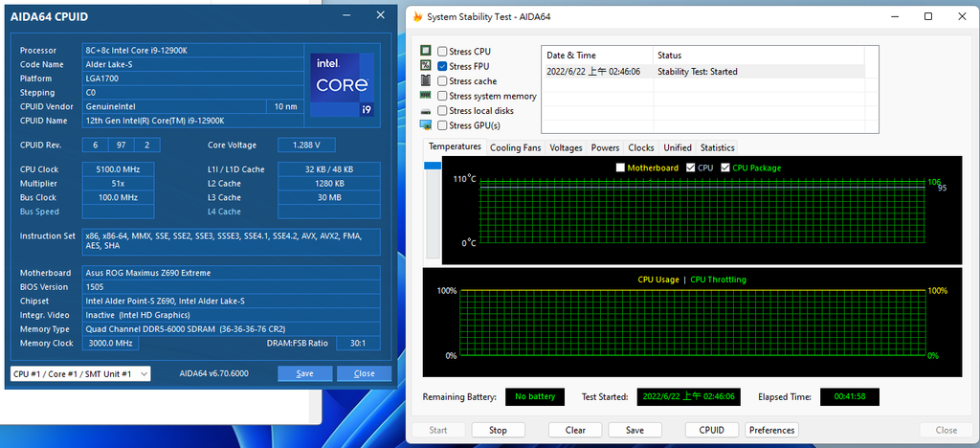
Task: Open the CPU #1 / Core #1 selector dropdown
Action: [80, 373]
